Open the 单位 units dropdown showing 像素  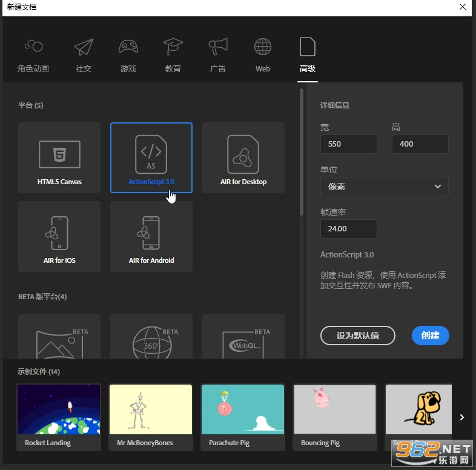point(385,187)
